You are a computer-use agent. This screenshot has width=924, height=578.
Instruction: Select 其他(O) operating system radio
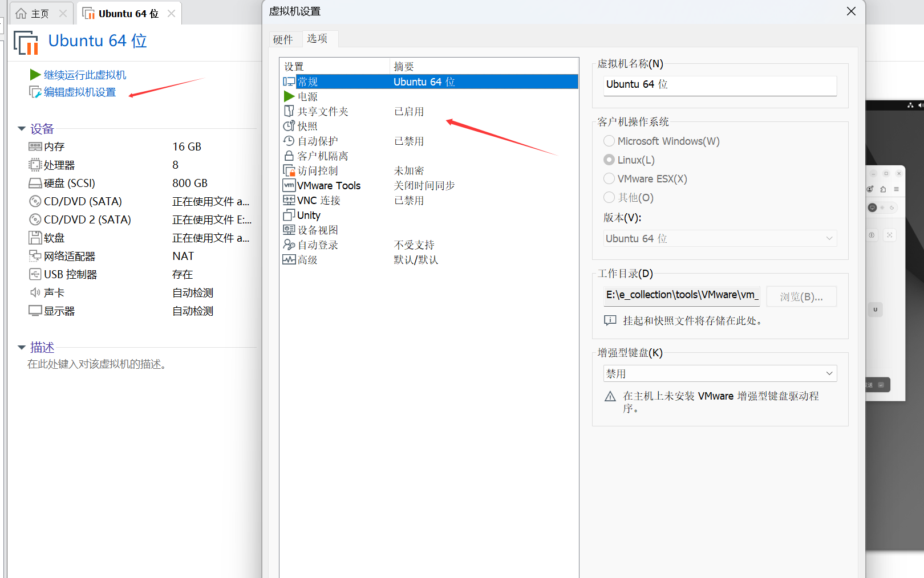609,198
